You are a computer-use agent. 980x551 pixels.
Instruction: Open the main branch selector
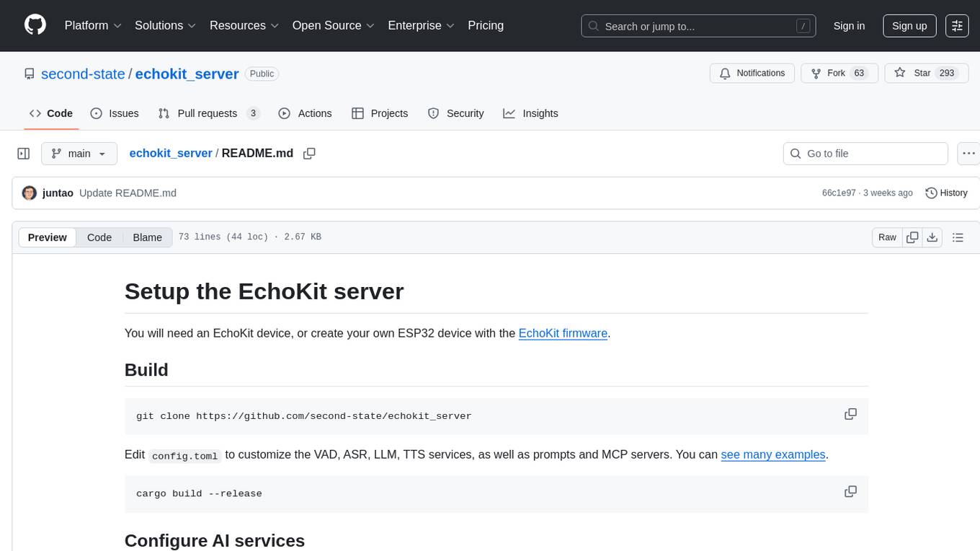point(79,154)
